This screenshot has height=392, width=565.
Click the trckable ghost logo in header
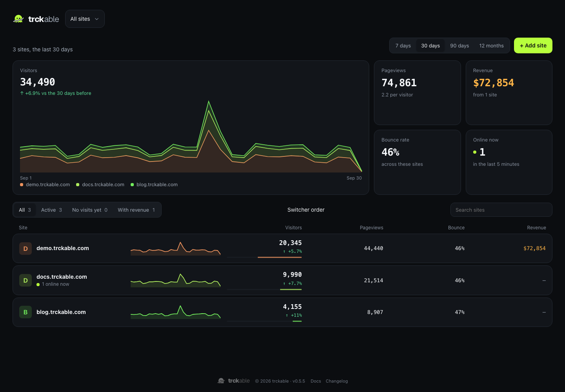tap(18, 19)
